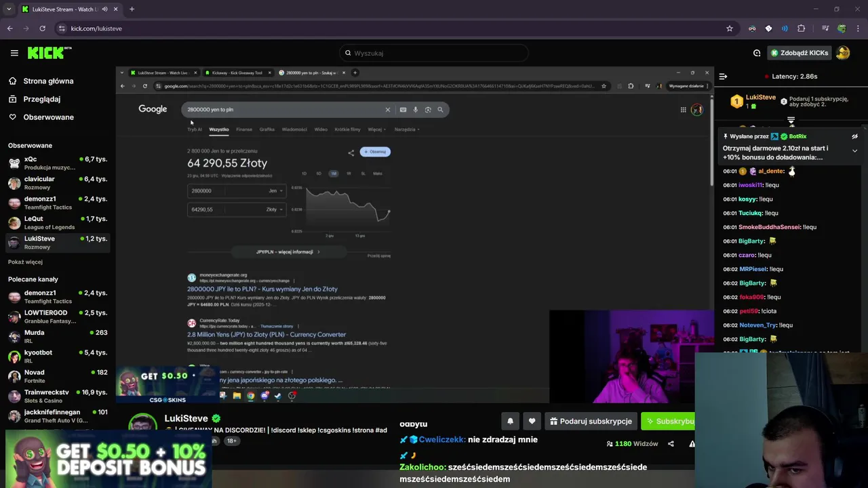Open the LeQut League of Legends channel

tap(58, 222)
